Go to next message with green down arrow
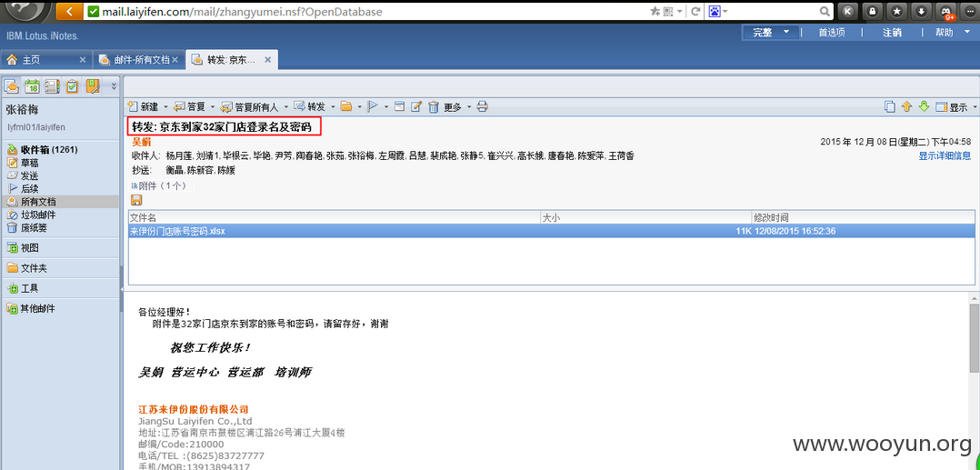980x470 pixels. 924,107
